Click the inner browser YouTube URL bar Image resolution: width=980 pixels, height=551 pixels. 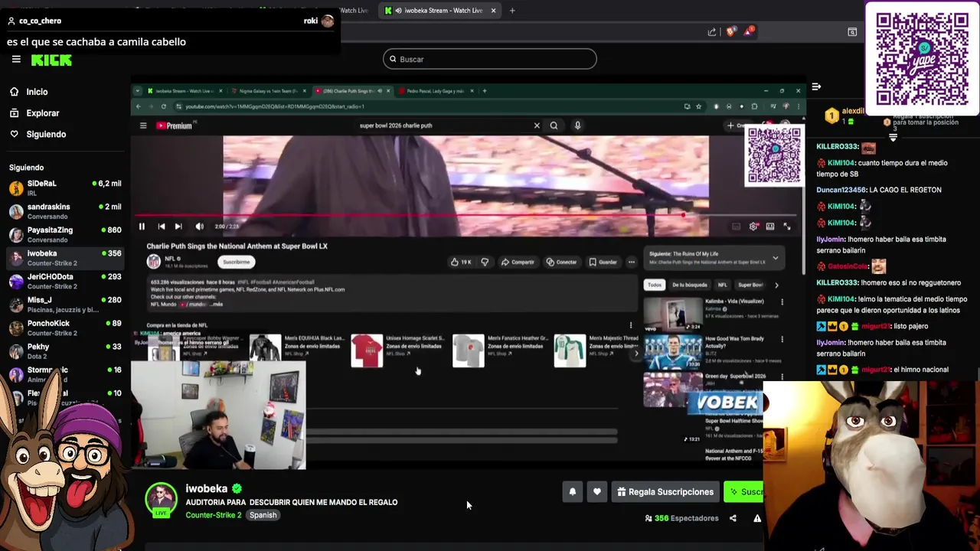click(x=429, y=106)
